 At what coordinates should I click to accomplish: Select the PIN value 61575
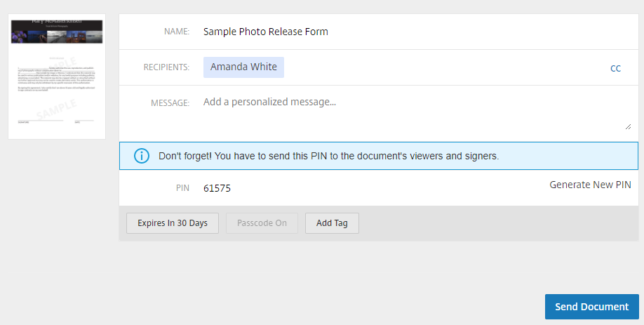[x=217, y=188]
